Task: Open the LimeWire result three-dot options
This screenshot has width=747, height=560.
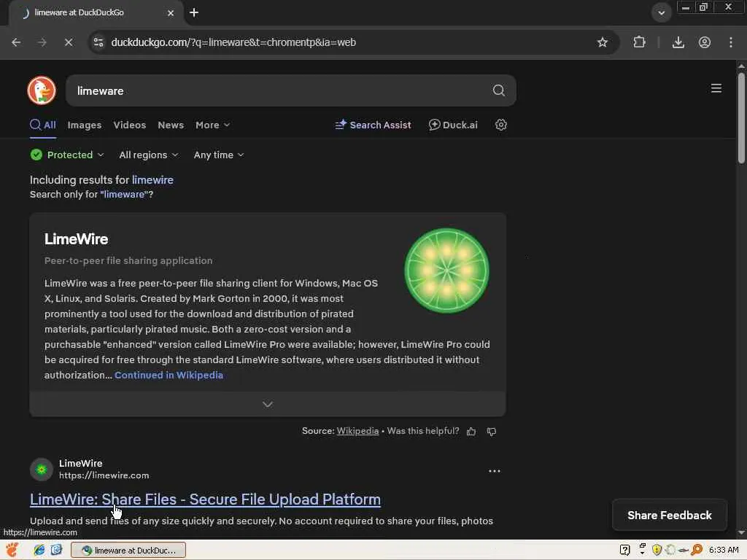Action: tap(495, 471)
